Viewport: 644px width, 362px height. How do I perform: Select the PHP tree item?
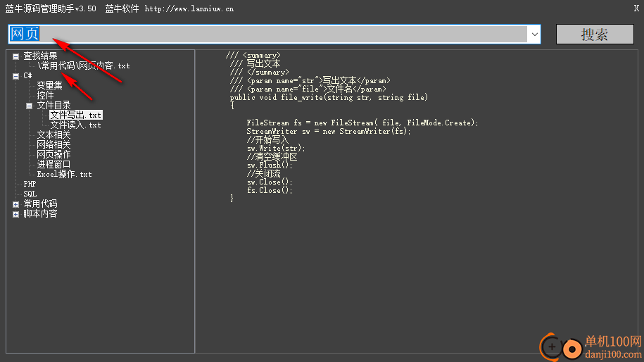pos(30,184)
